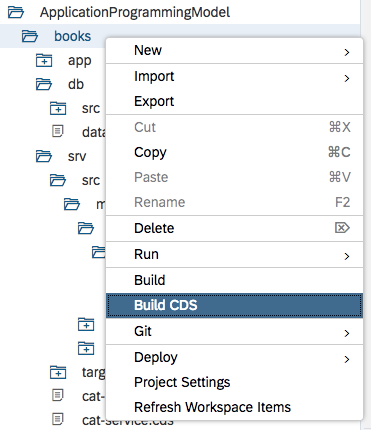Image resolution: width=371 pixels, height=430 pixels.
Task: Click the Delete shortcut icon in menu
Action: [x=342, y=228]
